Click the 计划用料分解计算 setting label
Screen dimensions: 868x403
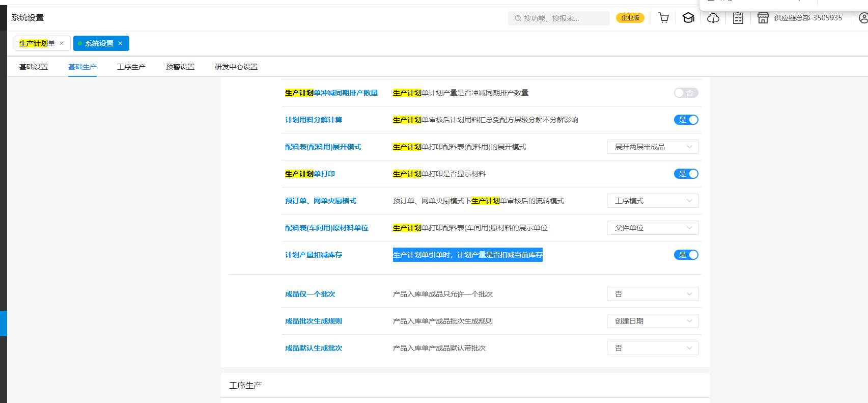pyautogui.click(x=314, y=120)
